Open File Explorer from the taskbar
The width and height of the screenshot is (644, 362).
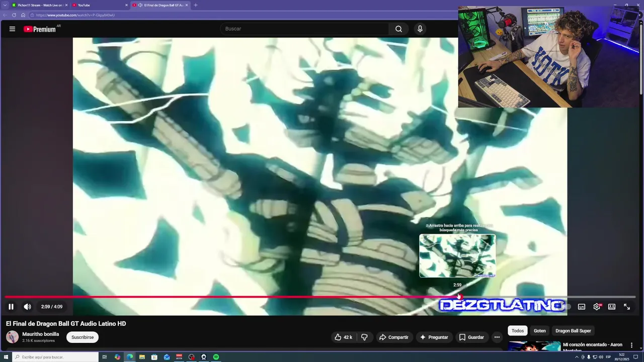[142, 357]
